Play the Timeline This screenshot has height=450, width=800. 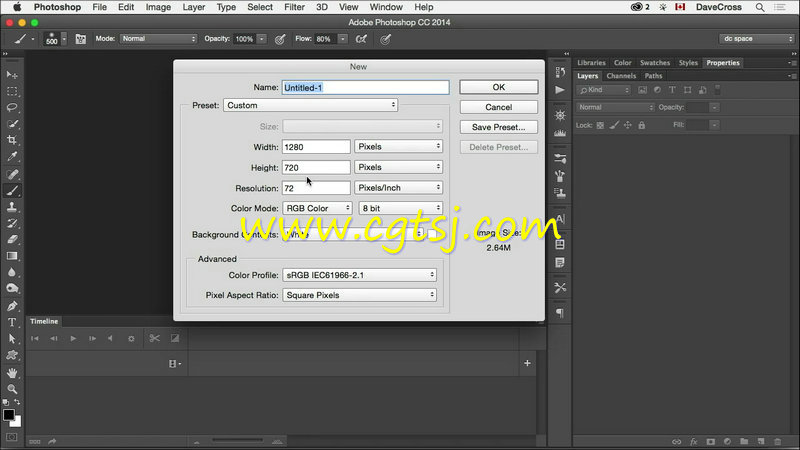click(73, 338)
